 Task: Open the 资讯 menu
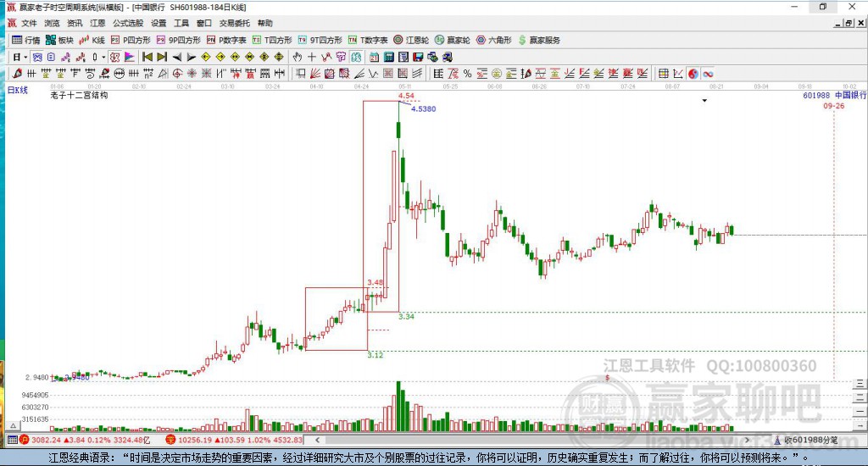coord(75,23)
